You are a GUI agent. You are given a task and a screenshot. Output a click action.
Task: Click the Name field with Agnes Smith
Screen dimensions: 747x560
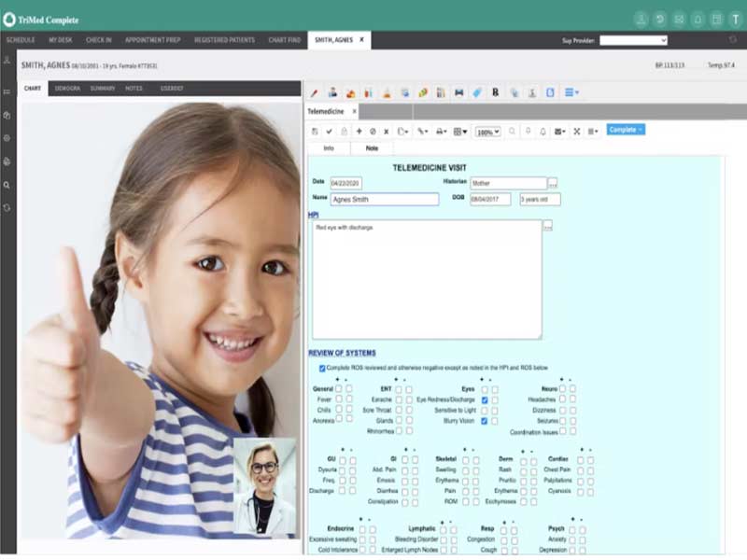(385, 200)
